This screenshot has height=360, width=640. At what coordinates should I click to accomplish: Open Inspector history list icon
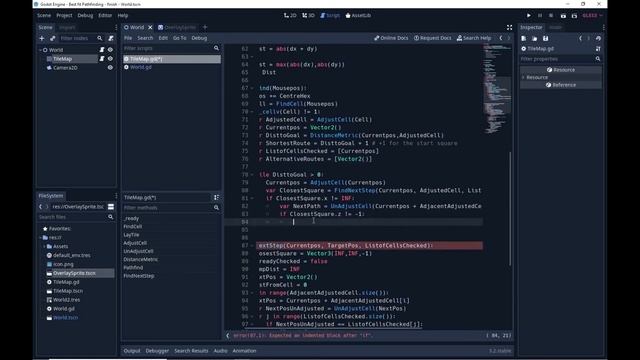tap(598, 38)
